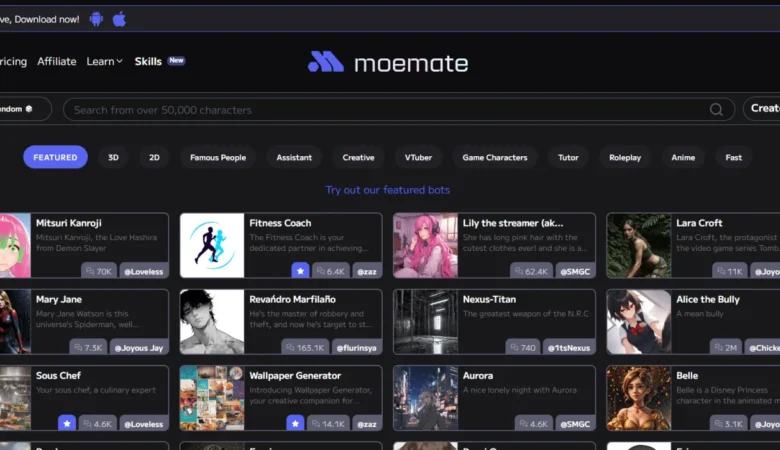
Task: Select the 2D category tab
Action: [x=154, y=157]
